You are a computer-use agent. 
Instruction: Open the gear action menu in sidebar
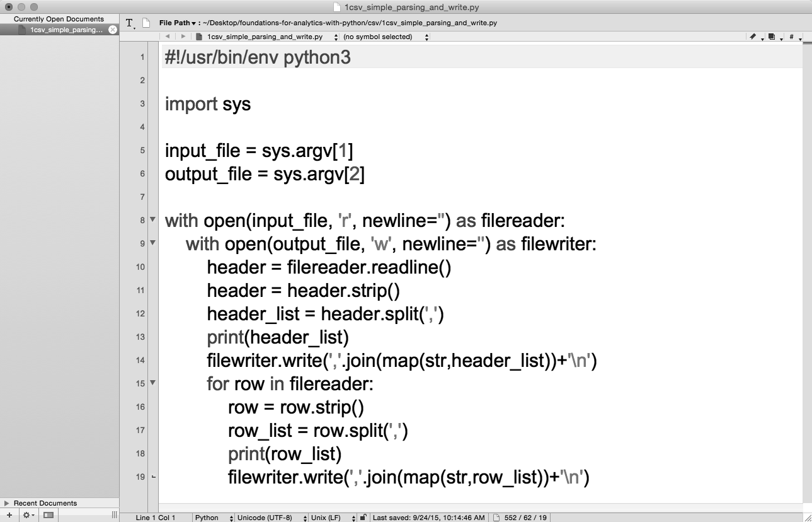pos(28,515)
